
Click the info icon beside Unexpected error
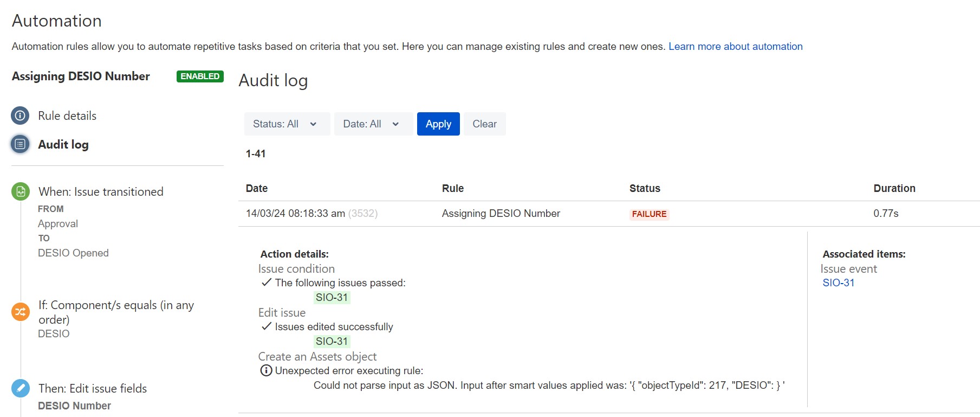point(266,370)
